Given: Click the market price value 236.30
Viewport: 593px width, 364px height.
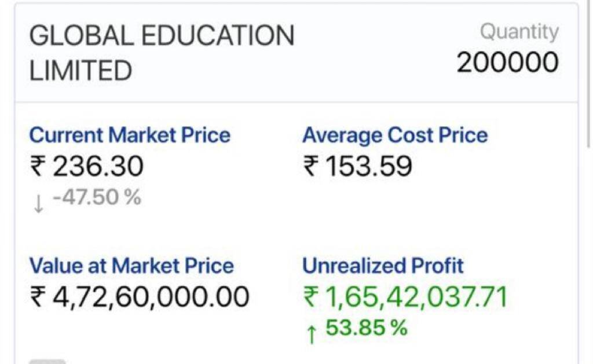Looking at the screenshot, I should tap(98, 167).
